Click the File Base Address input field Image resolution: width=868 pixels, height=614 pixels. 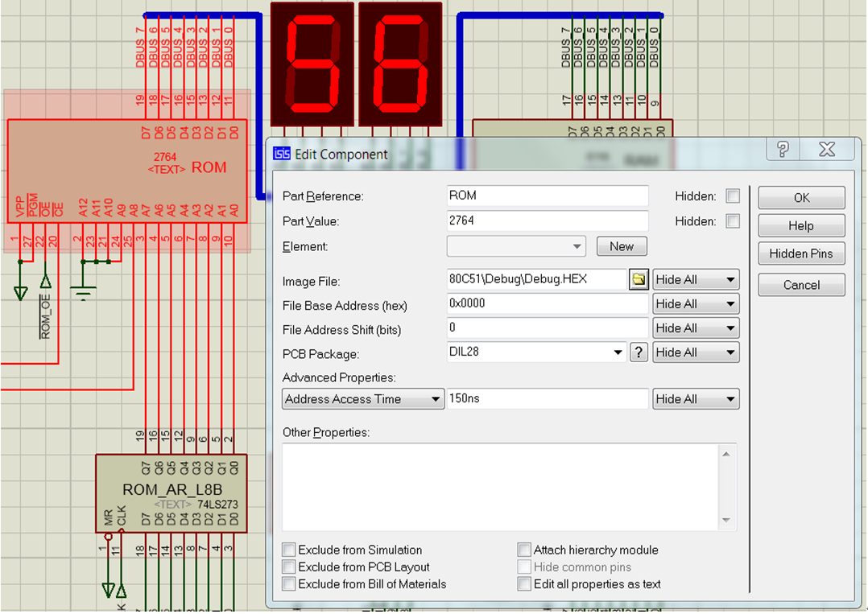(547, 303)
